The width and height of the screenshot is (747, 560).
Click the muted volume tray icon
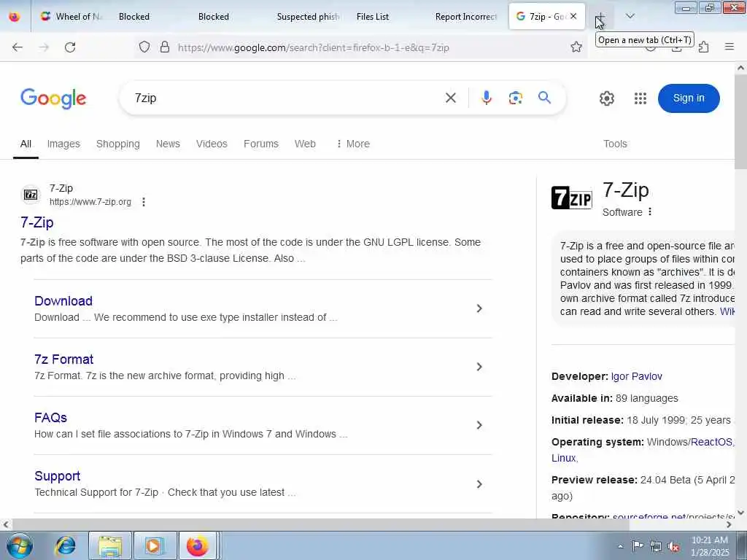tap(673, 547)
